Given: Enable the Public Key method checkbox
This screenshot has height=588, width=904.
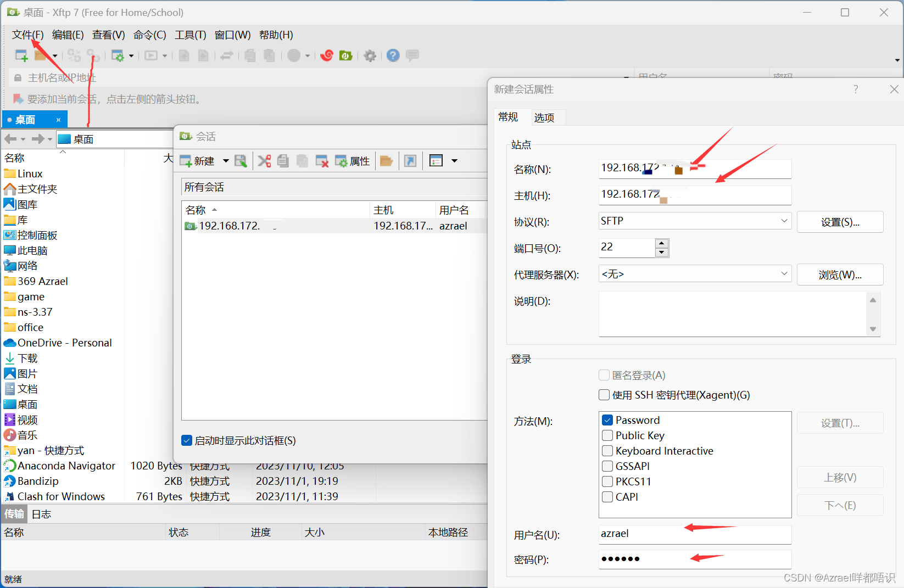Looking at the screenshot, I should pos(607,435).
